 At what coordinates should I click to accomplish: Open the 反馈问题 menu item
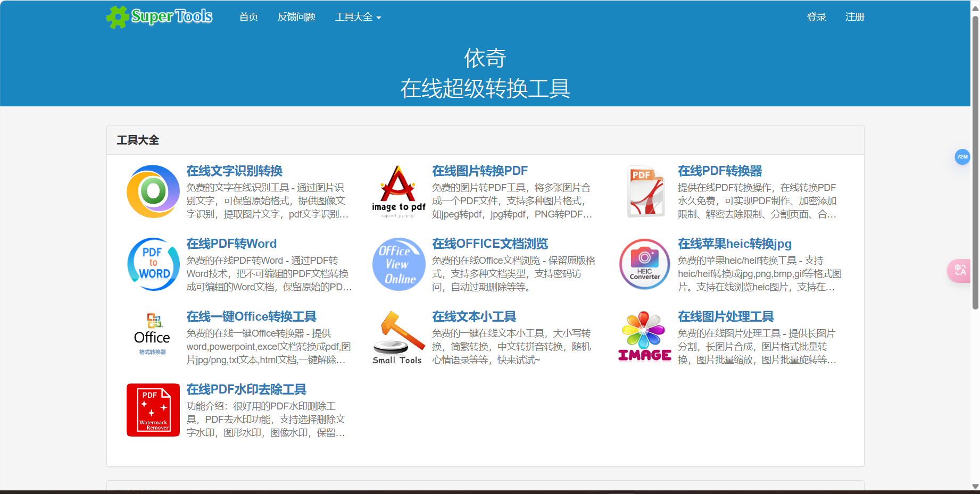click(296, 16)
